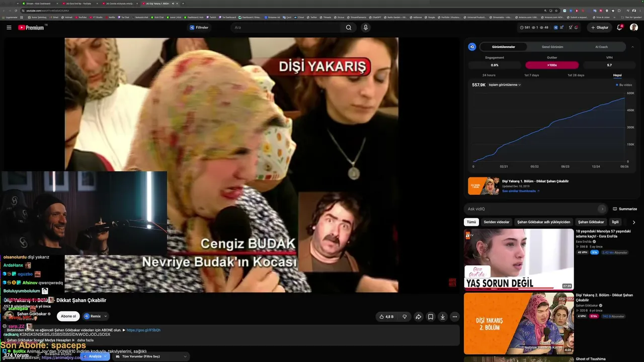Click the VPH 5.7 value pill
644x362 pixels.
click(x=609, y=65)
